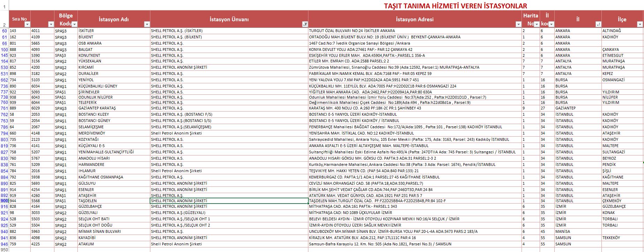Select the KONUTKENT cell
This screenshot has width=644, height=252.
[114, 55]
